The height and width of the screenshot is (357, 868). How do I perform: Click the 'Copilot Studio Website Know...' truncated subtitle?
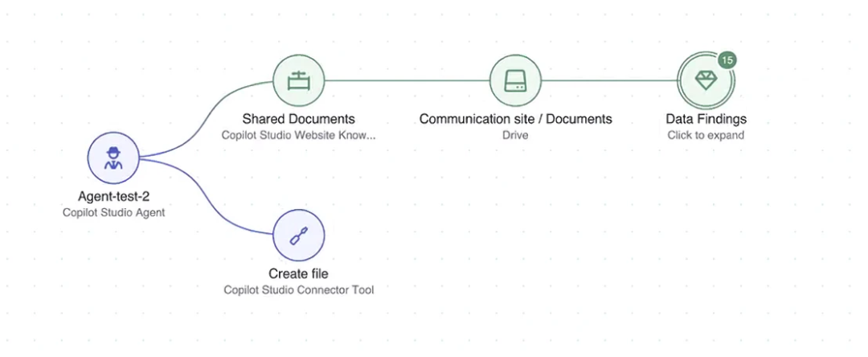pos(298,135)
